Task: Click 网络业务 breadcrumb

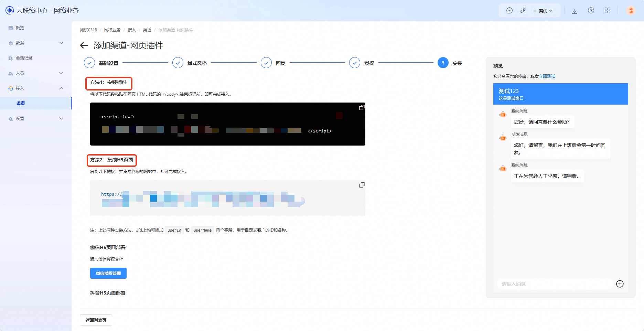Action: (112, 30)
